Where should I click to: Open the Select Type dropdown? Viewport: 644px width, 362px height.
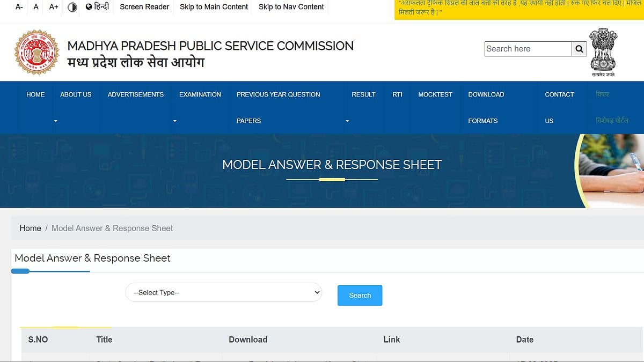223,292
